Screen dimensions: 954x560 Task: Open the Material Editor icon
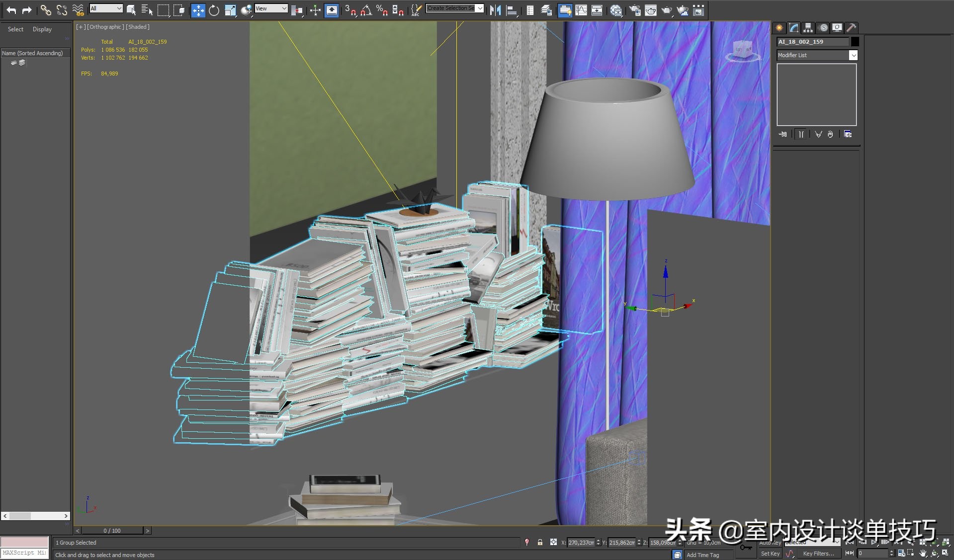point(616,10)
